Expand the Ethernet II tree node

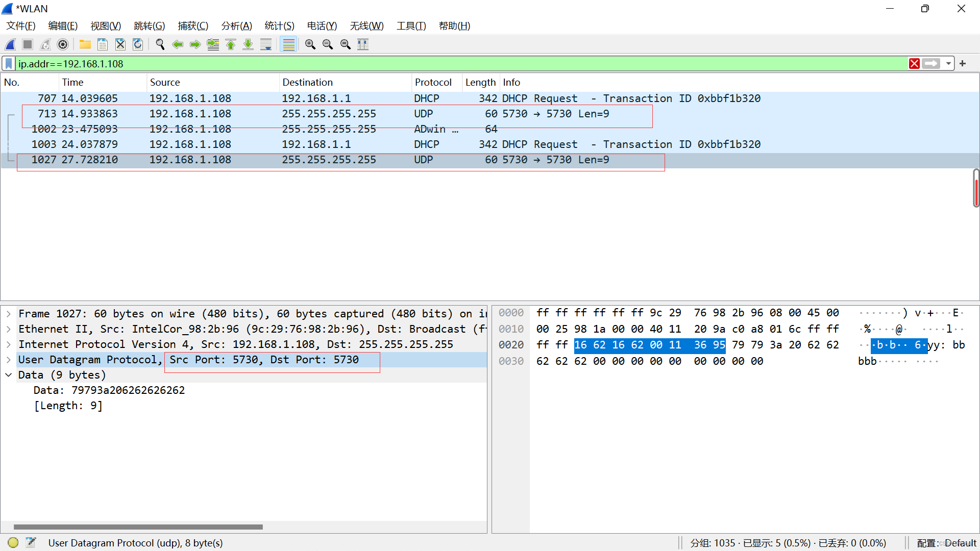click(9, 329)
